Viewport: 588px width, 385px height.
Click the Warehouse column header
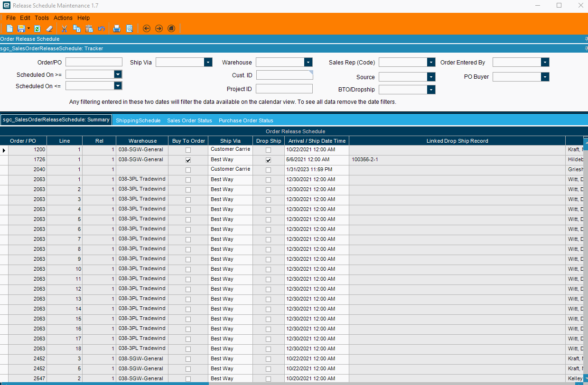click(x=142, y=141)
